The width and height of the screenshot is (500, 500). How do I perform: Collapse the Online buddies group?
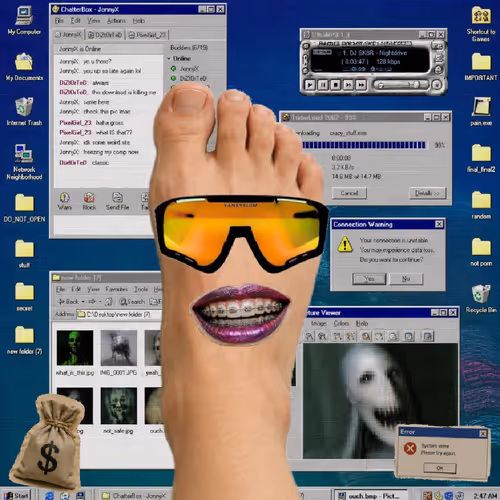click(x=169, y=59)
